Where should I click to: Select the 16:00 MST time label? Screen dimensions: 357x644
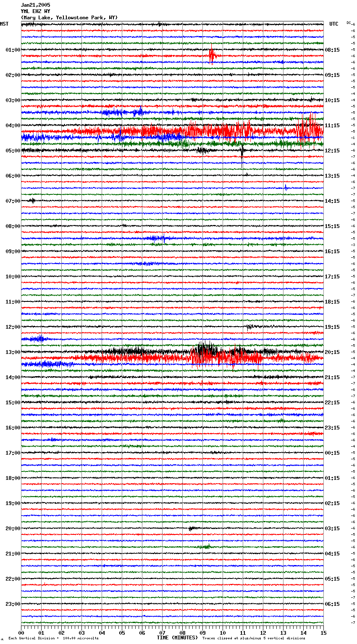[13, 428]
